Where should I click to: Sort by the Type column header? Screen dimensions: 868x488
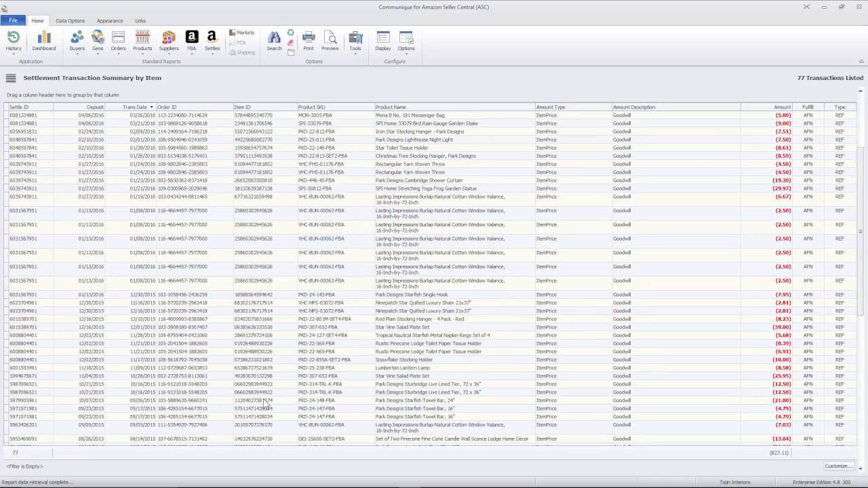coord(840,107)
